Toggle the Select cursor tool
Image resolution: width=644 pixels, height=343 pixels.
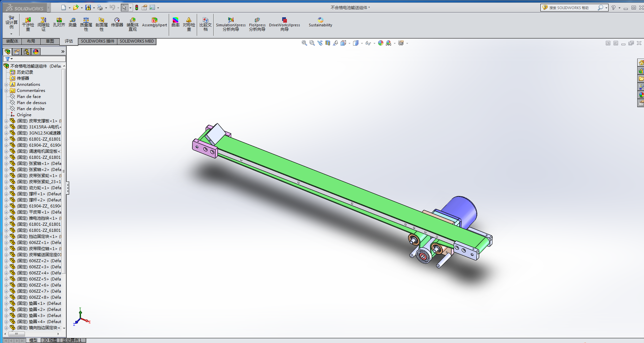(124, 7)
